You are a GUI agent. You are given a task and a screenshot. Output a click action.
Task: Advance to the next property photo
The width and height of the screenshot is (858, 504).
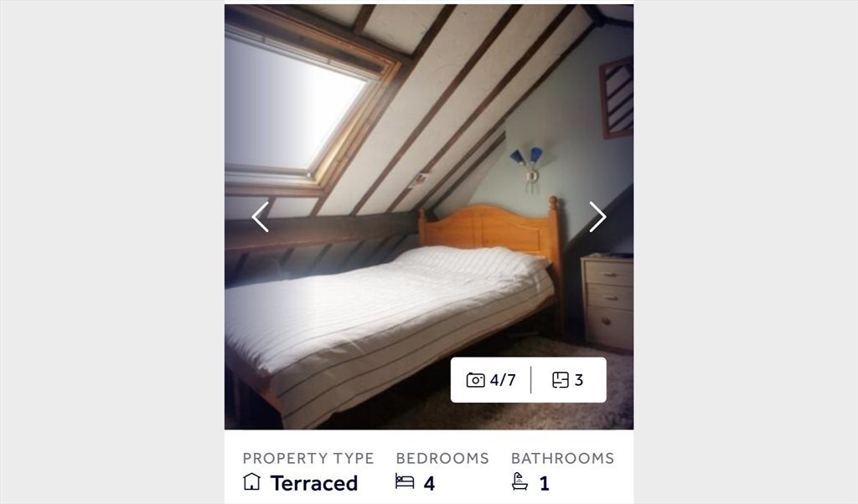click(x=597, y=217)
